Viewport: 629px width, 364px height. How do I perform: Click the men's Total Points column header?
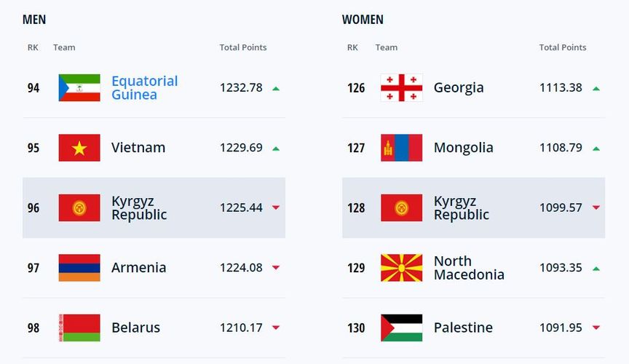pyautogui.click(x=243, y=47)
